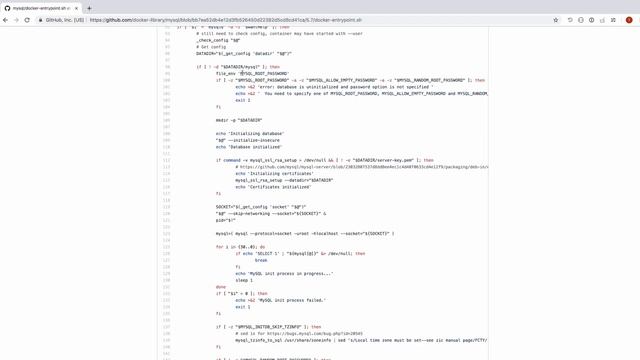Click the echo 'Database initialized' line
Screen dimensions: 640x360
(249, 147)
